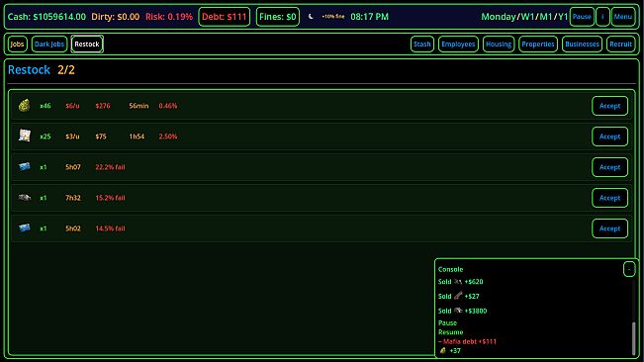Click the Pause log line in console
Image resolution: width=644 pixels, height=362 pixels.
448,323
